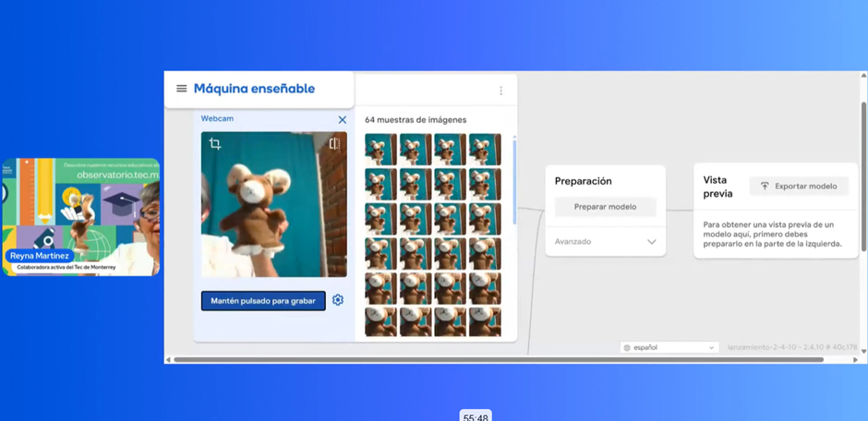Close the Webcam panel with the X

342,120
